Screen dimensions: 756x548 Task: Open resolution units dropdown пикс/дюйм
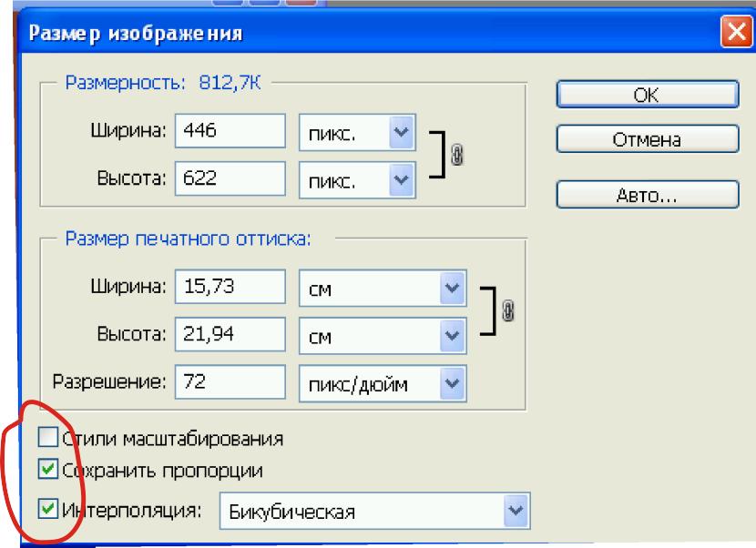coord(383,383)
